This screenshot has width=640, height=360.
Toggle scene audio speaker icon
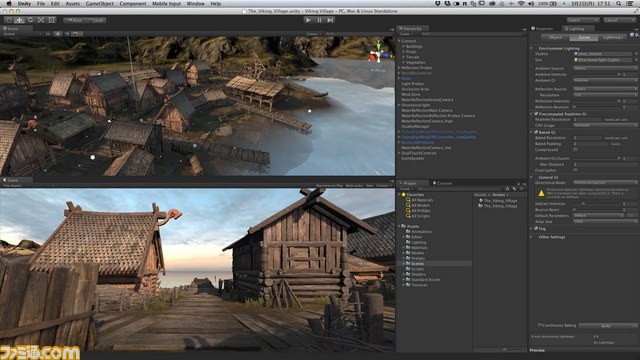67,34
